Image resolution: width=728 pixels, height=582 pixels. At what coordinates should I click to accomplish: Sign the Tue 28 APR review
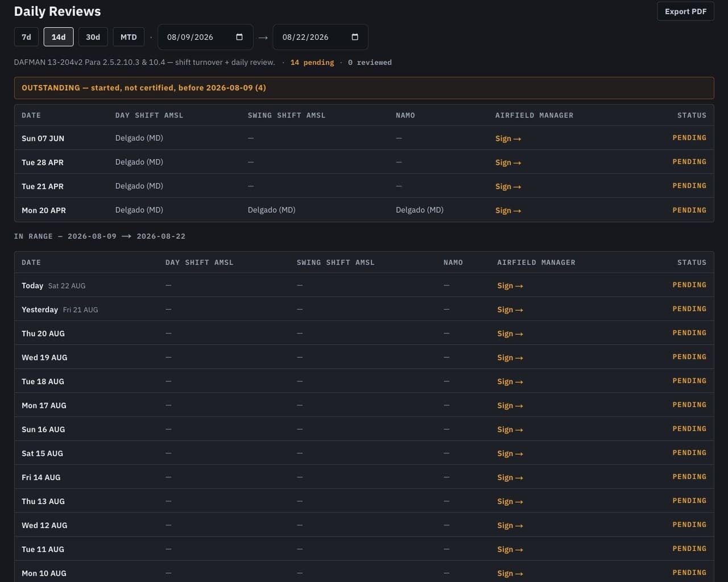click(508, 162)
